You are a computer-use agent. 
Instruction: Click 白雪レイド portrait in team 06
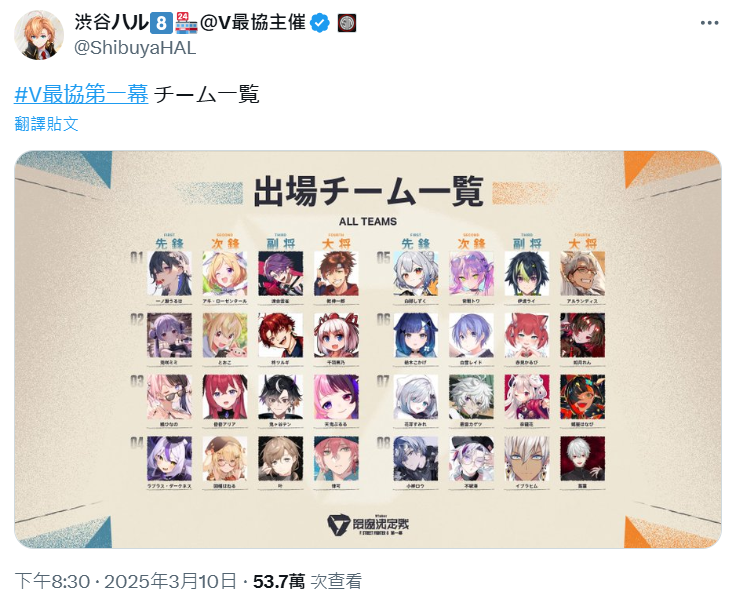471,335
